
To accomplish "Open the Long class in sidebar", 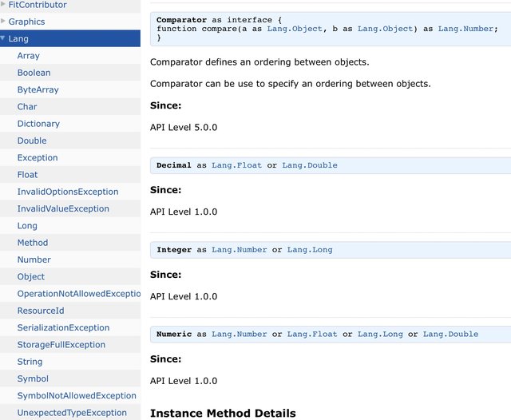I will pyautogui.click(x=27, y=225).
